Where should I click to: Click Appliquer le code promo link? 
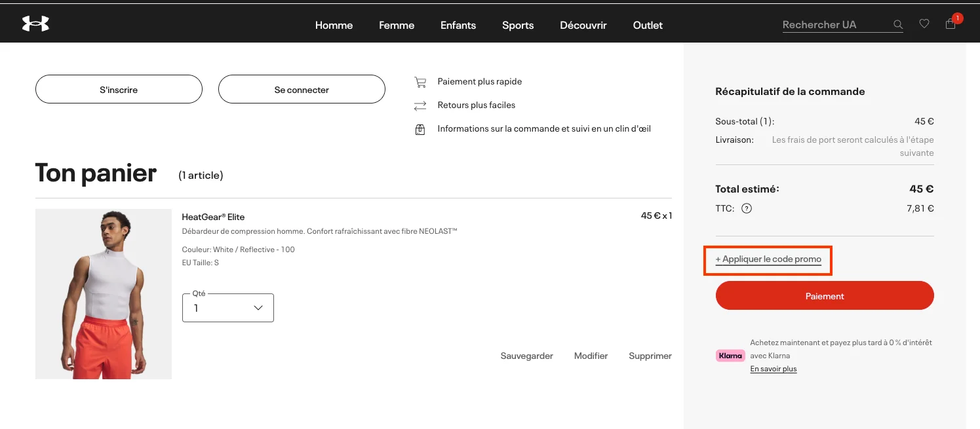(768, 259)
